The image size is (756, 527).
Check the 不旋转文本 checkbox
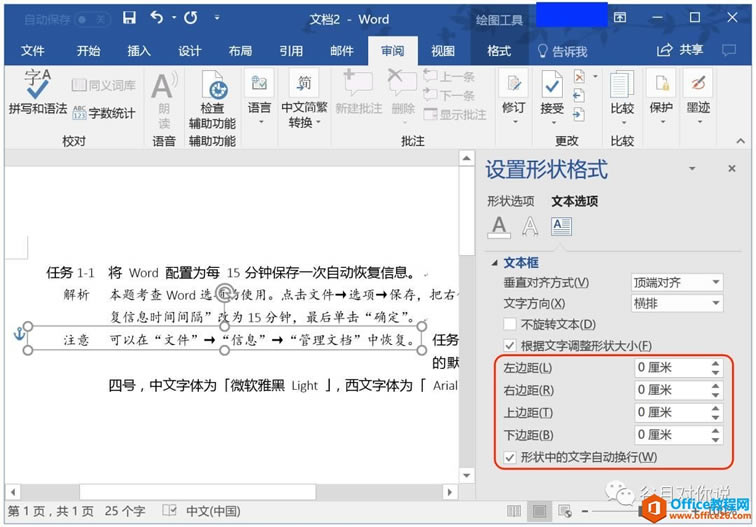tap(509, 324)
